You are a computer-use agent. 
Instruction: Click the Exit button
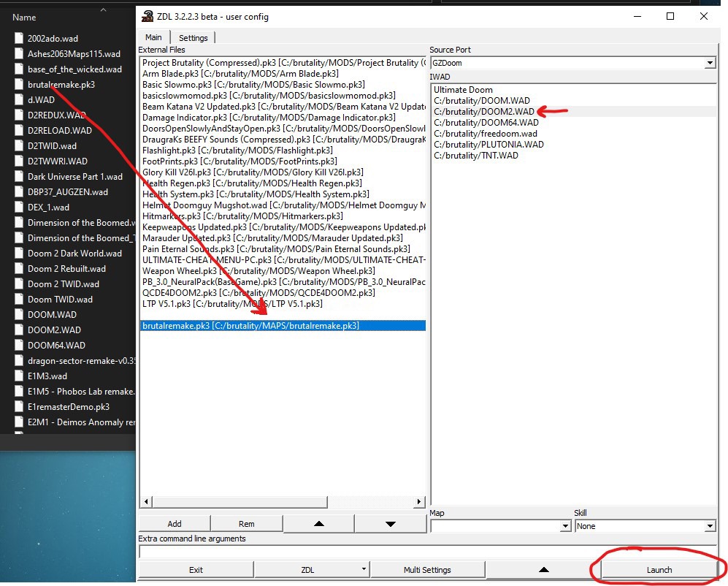point(196,570)
